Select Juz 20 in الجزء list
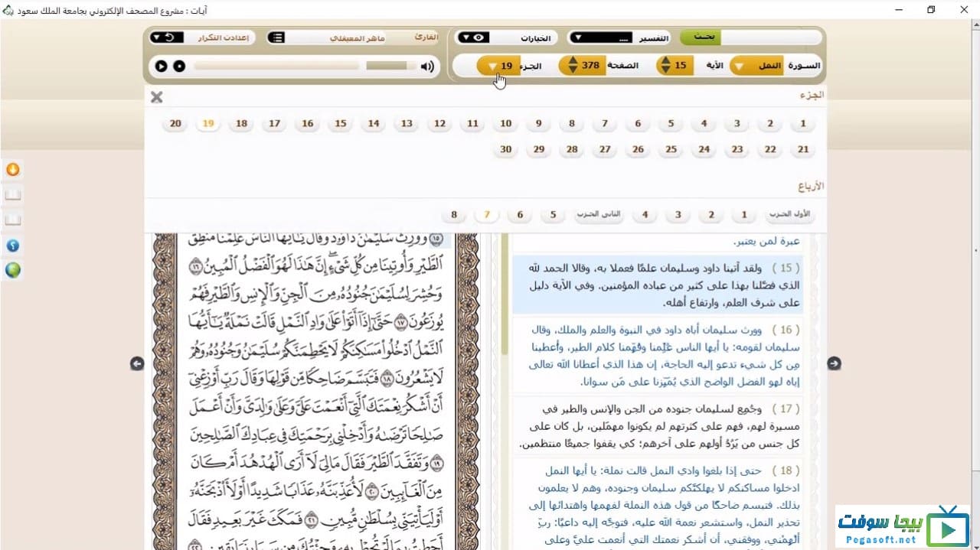This screenshot has height=550, width=980. coord(175,123)
